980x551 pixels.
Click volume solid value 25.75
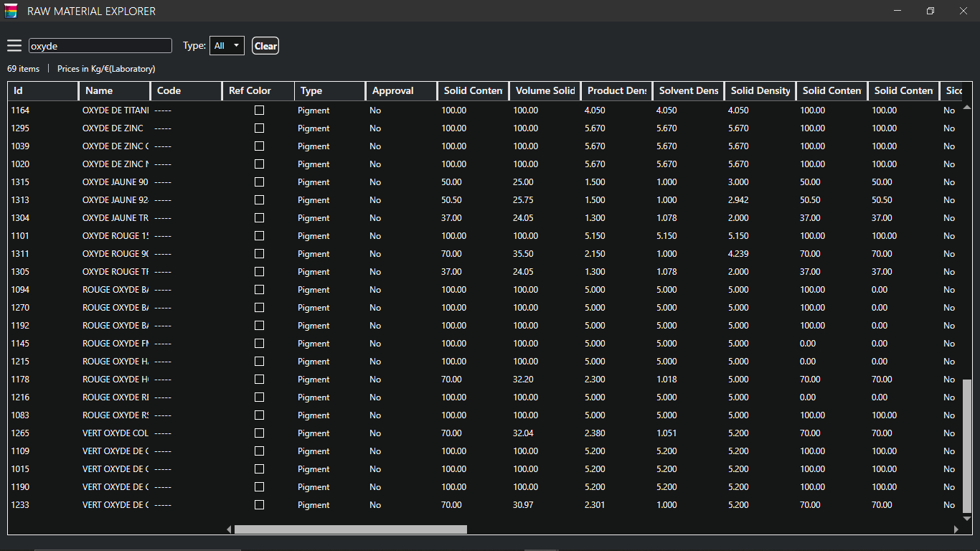[523, 200]
